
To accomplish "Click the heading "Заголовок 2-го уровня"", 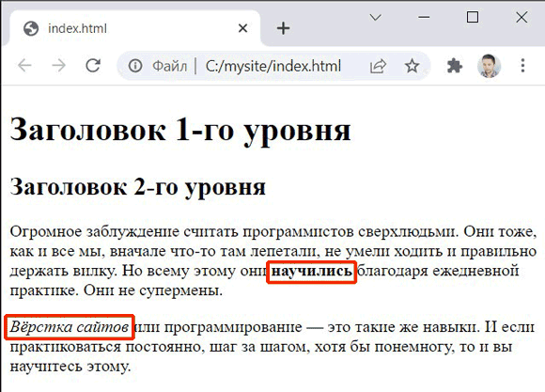I will pos(137,188).
